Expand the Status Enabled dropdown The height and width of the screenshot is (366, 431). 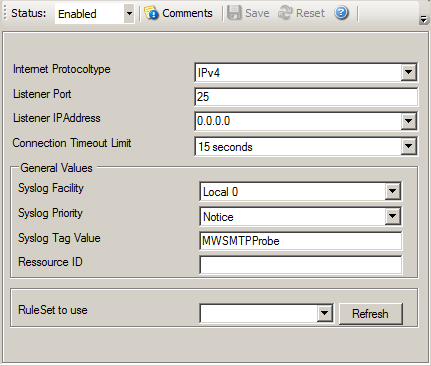(x=129, y=14)
